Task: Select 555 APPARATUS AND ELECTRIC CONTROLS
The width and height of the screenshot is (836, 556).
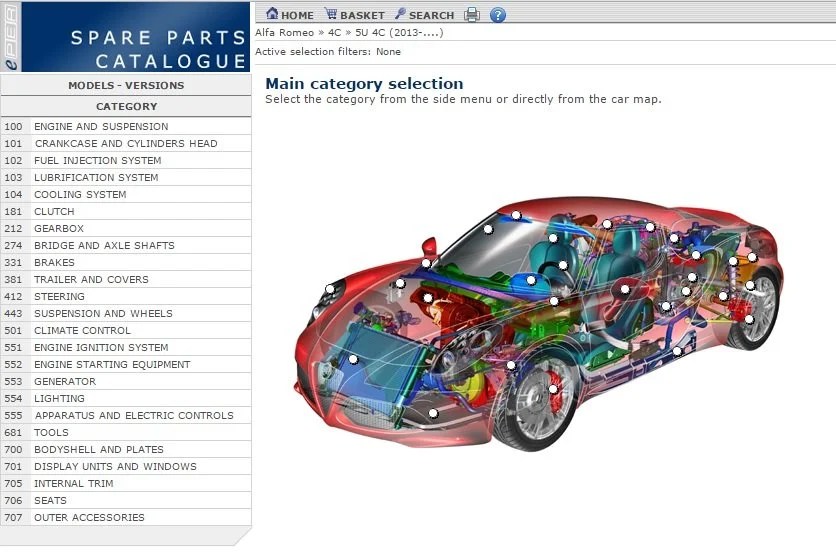Action: pyautogui.click(x=126, y=416)
